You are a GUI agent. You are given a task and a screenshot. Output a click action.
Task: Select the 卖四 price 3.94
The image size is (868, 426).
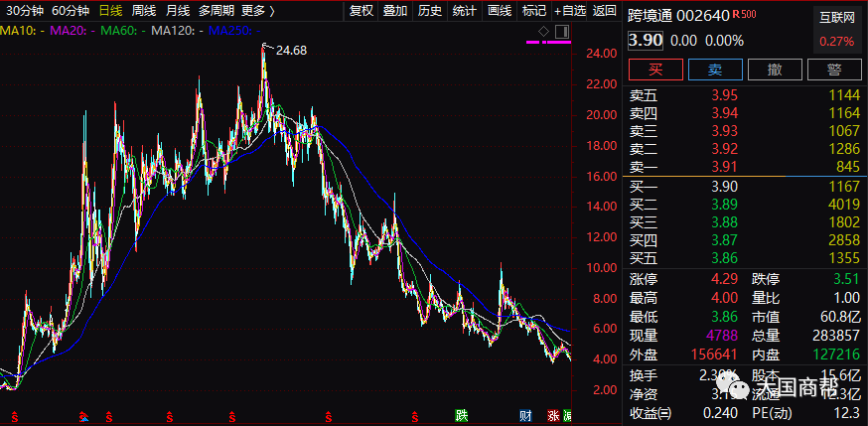pyautogui.click(x=725, y=113)
